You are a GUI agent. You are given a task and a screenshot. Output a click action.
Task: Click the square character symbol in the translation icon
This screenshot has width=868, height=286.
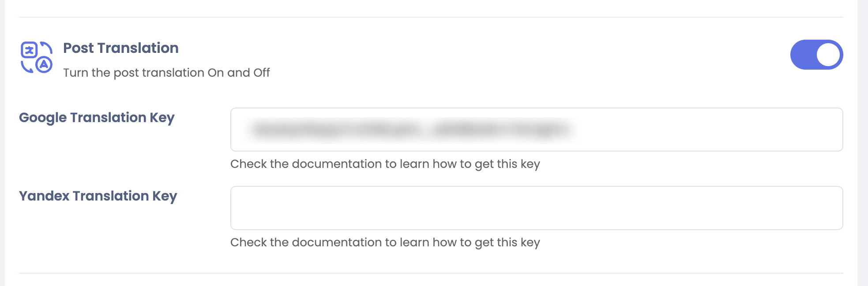pyautogui.click(x=29, y=50)
